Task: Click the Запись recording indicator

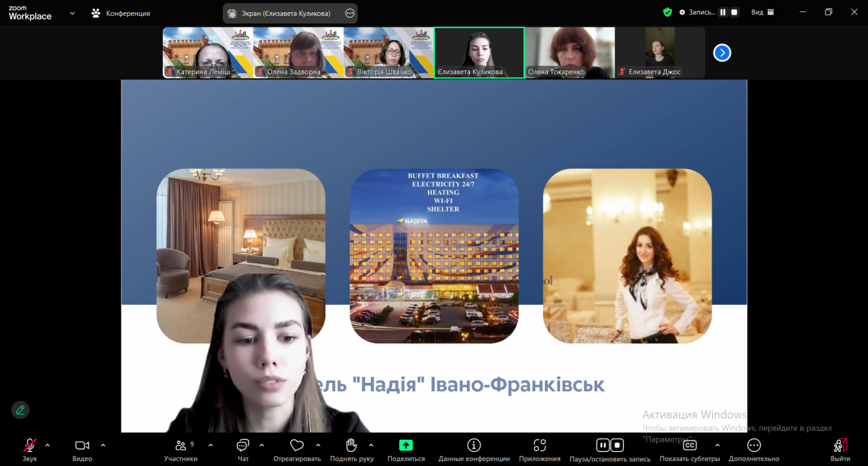Action: click(697, 12)
